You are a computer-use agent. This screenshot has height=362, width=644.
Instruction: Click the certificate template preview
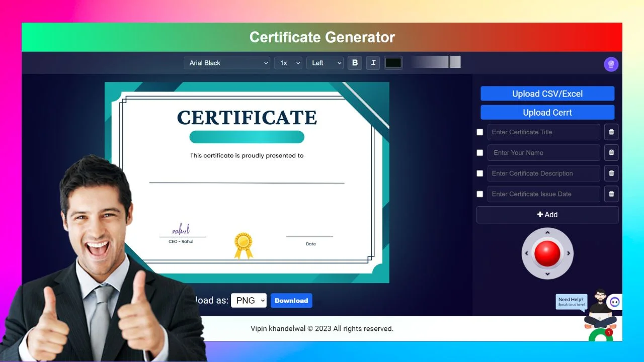247,182
